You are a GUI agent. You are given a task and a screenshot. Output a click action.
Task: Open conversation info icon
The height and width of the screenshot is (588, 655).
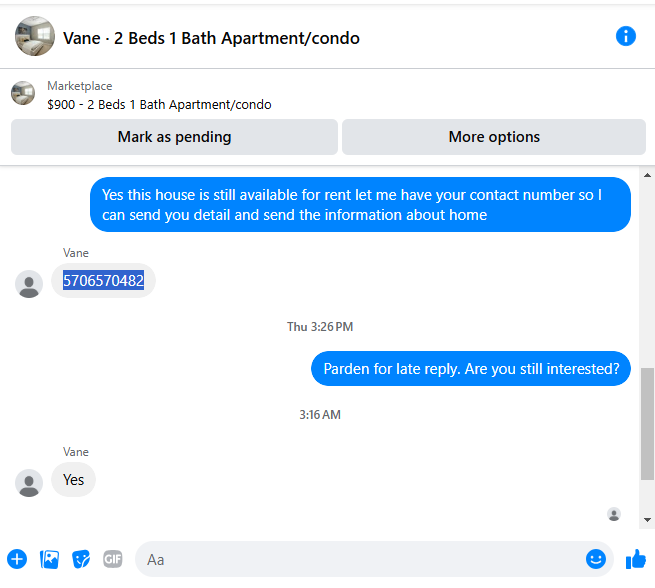tap(625, 36)
